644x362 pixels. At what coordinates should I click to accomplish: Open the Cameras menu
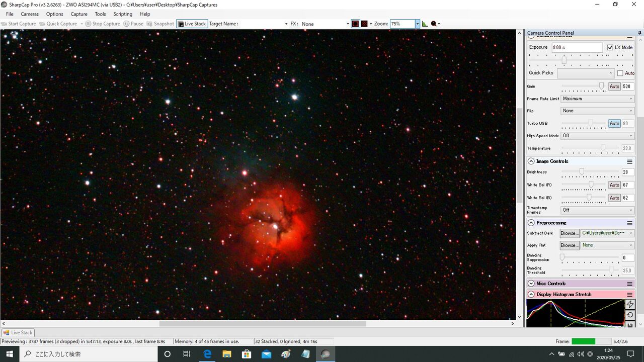(30, 14)
